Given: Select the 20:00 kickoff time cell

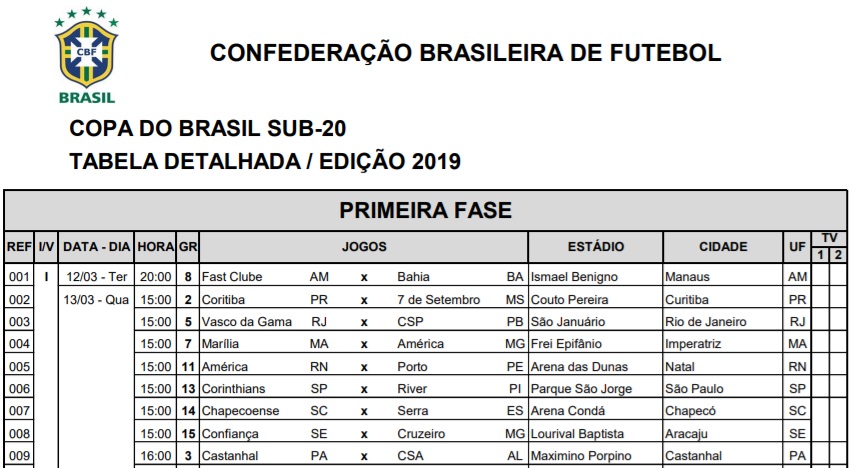Looking at the screenshot, I should coord(155,277).
